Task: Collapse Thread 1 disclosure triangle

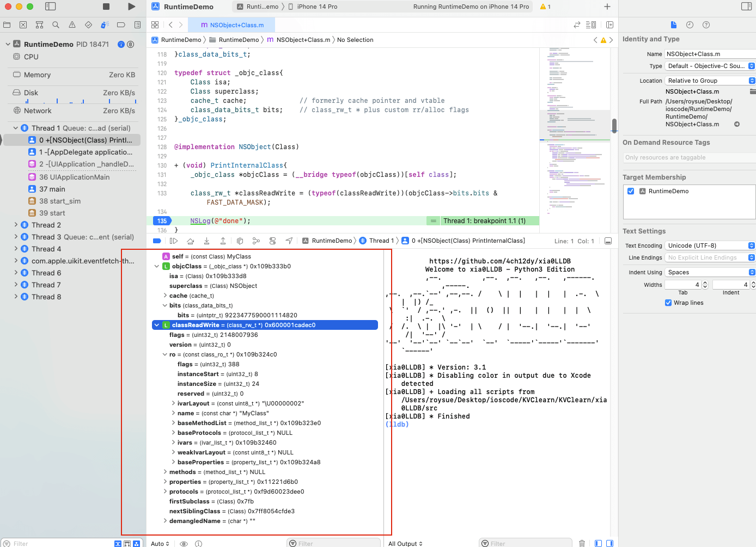Action: coord(16,128)
